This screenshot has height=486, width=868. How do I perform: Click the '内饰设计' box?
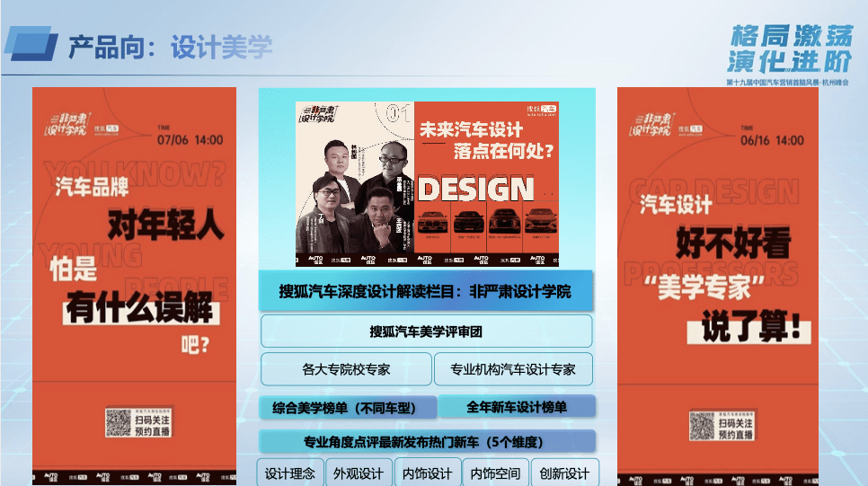pos(428,473)
